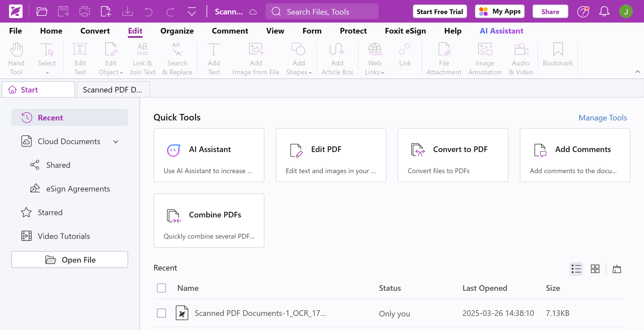Switch to the Scanned PDF D... document tab
The height and width of the screenshot is (330, 644).
coord(113,90)
